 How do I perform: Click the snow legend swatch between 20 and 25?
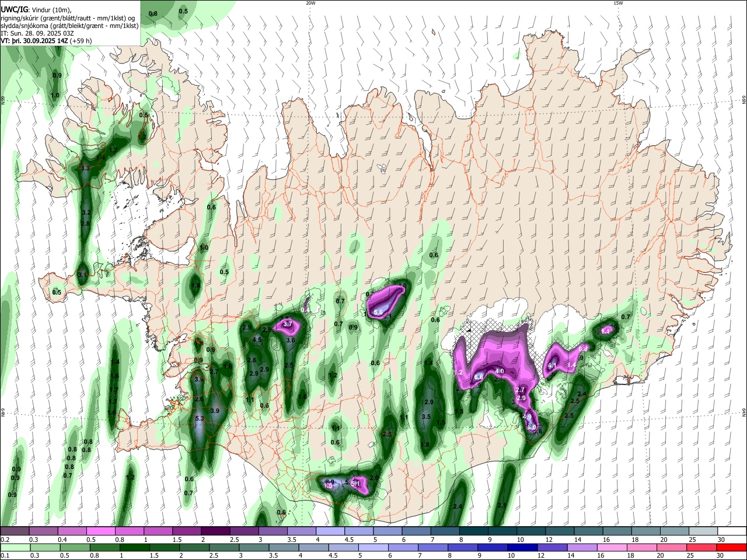[x=674, y=531]
